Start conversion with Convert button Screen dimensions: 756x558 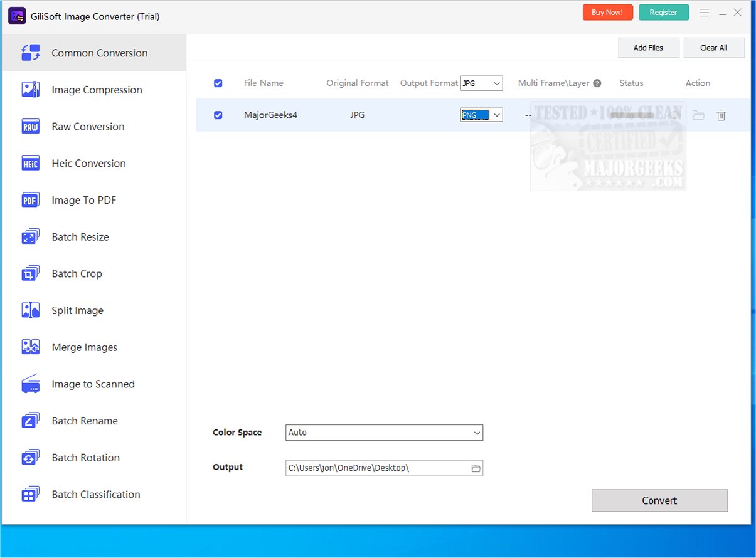click(x=659, y=500)
